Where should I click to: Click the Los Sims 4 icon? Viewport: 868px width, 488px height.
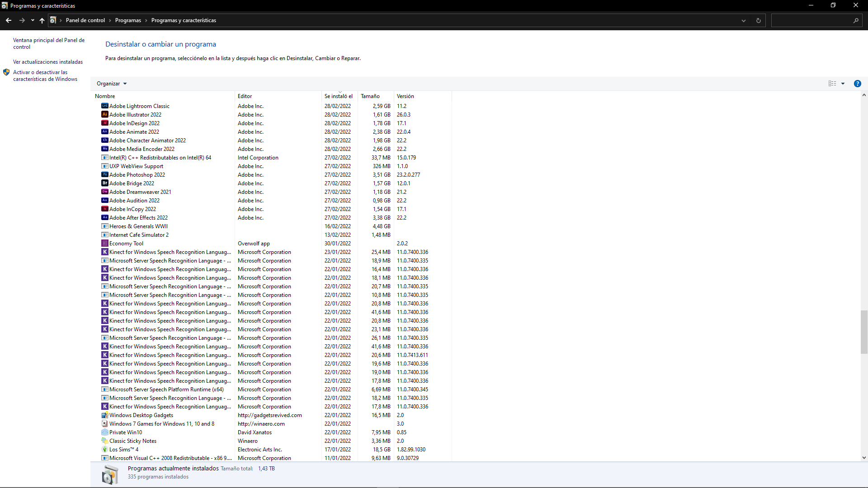(105, 449)
